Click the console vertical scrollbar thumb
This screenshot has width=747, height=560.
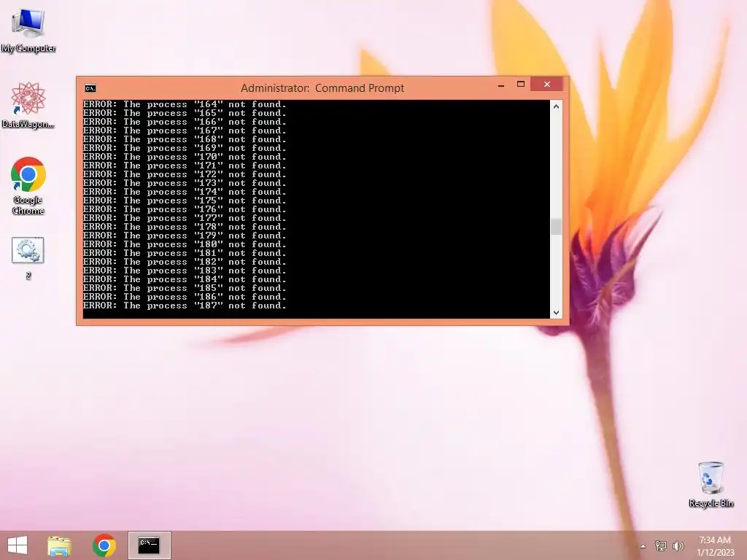(x=556, y=227)
